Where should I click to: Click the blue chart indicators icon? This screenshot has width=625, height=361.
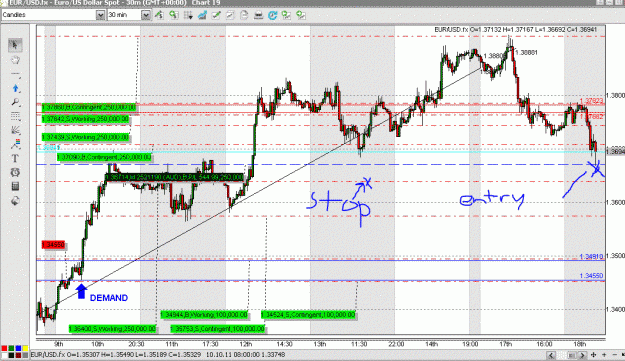202,15
